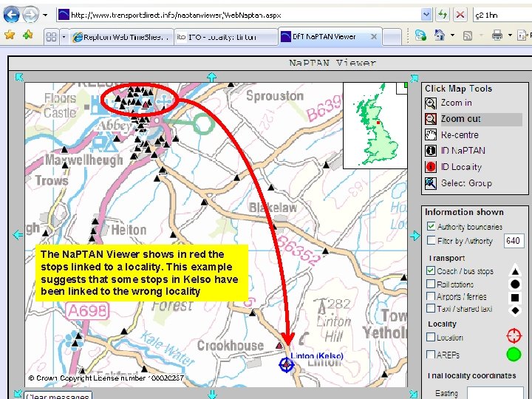This screenshot has width=532, height=399.
Task: Enable AREPs checkbox
Action: pyautogui.click(x=431, y=355)
